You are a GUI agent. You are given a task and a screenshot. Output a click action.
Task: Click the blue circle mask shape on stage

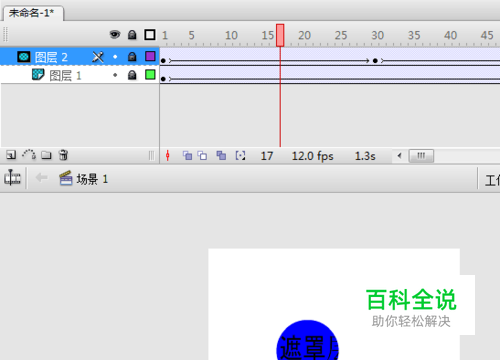tap(307, 340)
